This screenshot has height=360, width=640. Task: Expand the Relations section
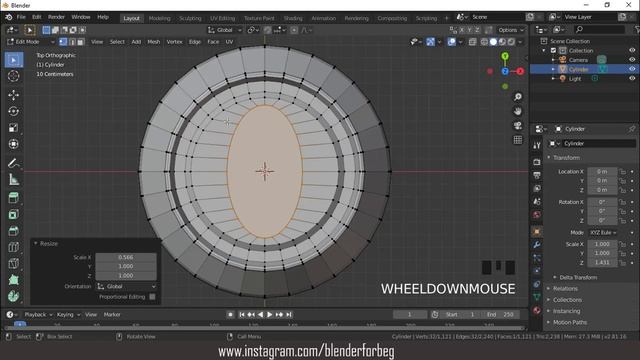tap(565, 289)
